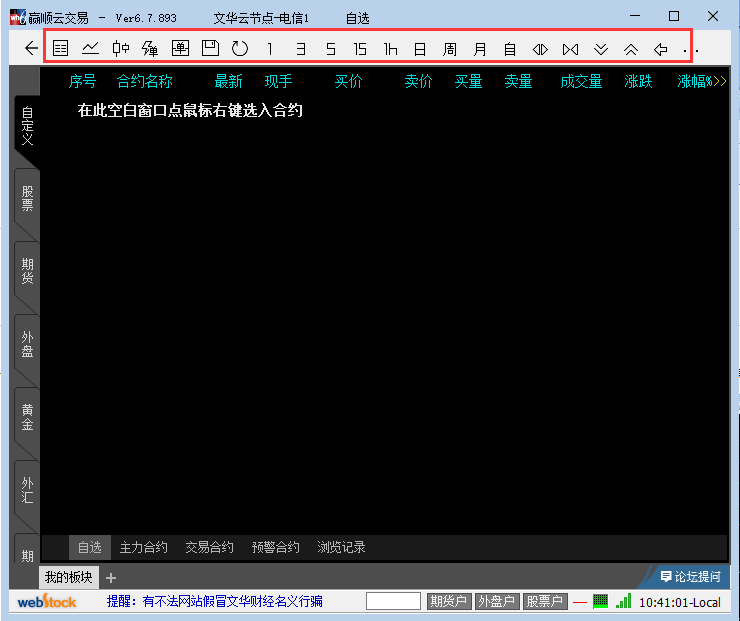Click the back arrow in the toolbar

coord(31,48)
